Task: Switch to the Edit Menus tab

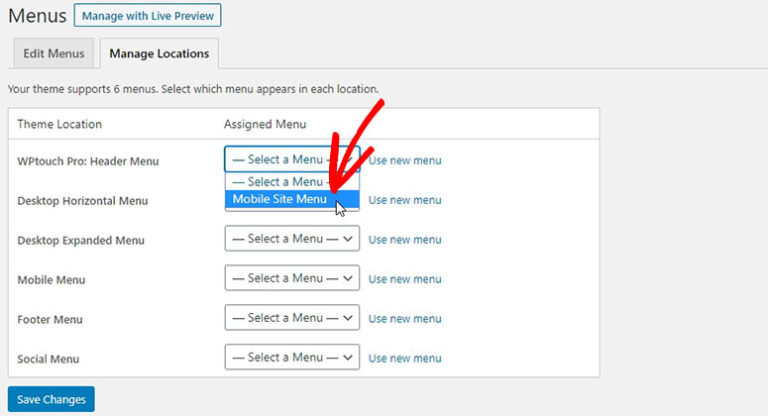Action: click(x=54, y=53)
